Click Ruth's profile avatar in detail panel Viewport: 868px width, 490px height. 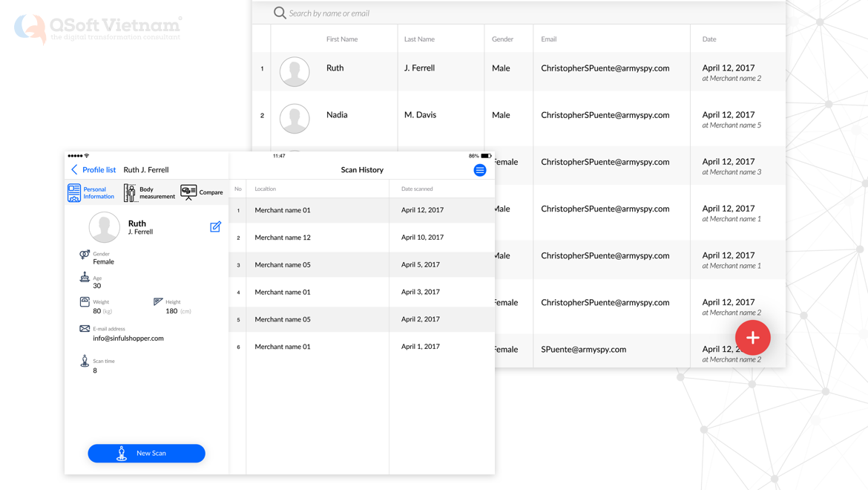pyautogui.click(x=104, y=227)
